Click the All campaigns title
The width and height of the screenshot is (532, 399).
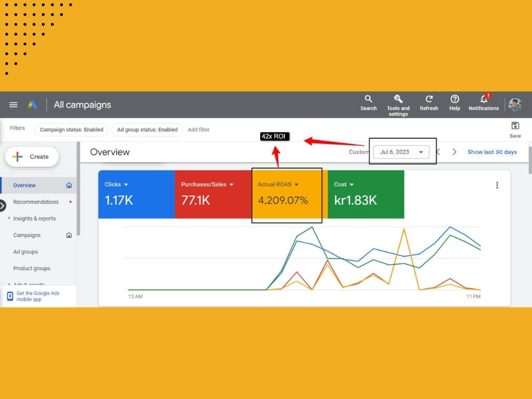pyautogui.click(x=82, y=105)
